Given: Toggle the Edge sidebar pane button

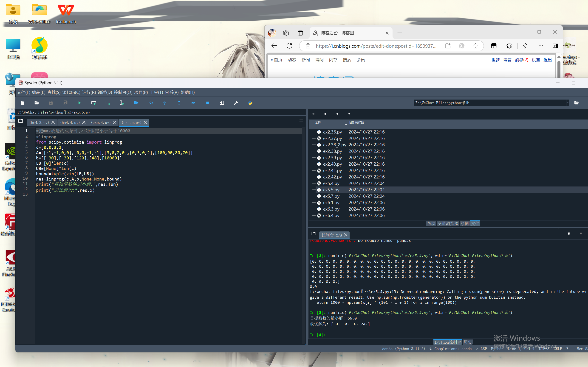Looking at the screenshot, I should click(555, 46).
